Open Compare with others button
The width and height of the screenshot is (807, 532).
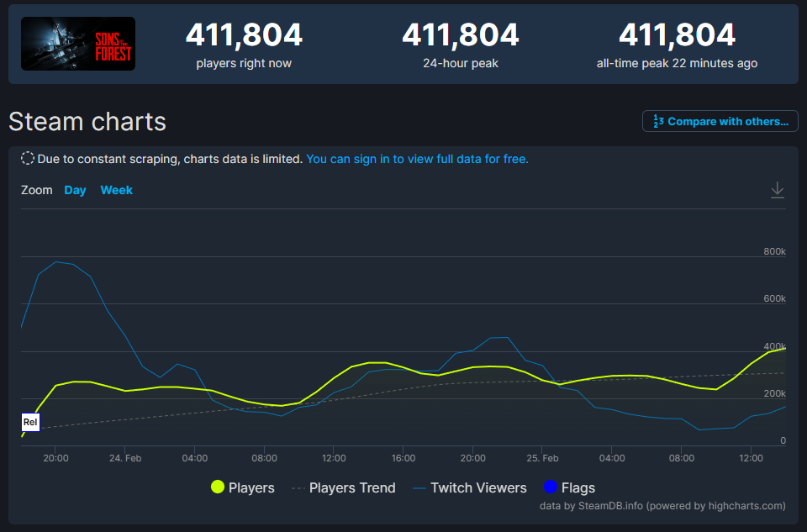(720, 121)
